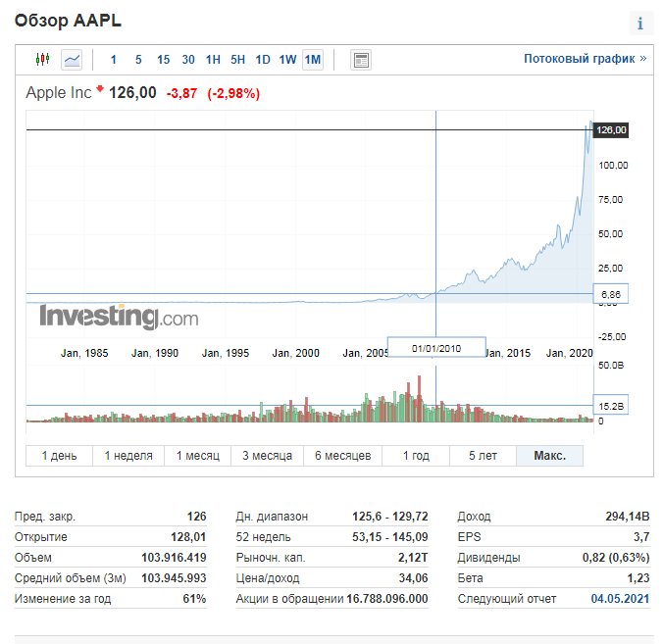The width and height of the screenshot is (663, 644).
Task: Select the 1 месяц range tab
Action: pos(197,456)
